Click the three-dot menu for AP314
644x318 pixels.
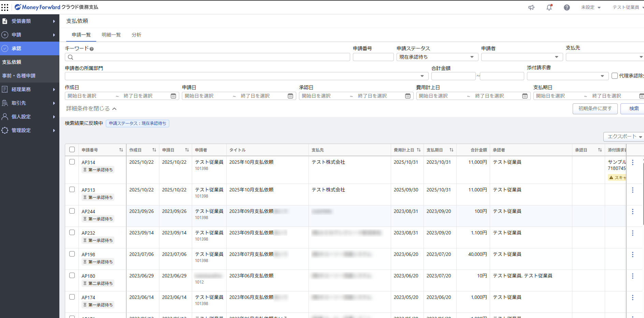point(632,163)
